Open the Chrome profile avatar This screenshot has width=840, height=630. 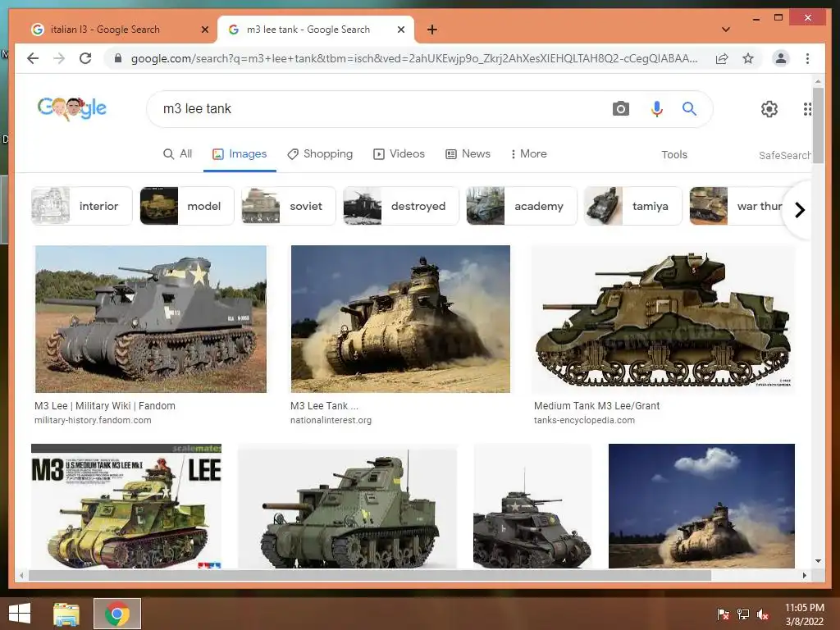(x=781, y=58)
